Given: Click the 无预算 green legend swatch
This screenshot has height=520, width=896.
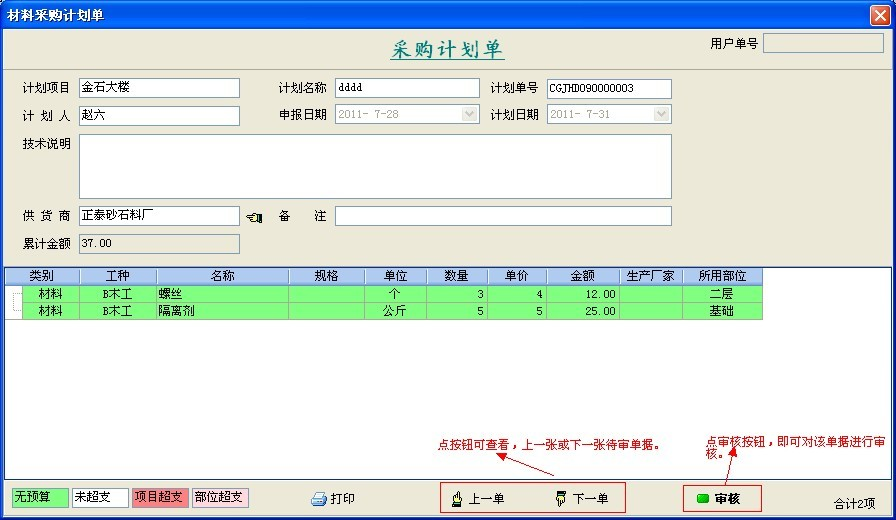Looking at the screenshot, I should [x=40, y=497].
